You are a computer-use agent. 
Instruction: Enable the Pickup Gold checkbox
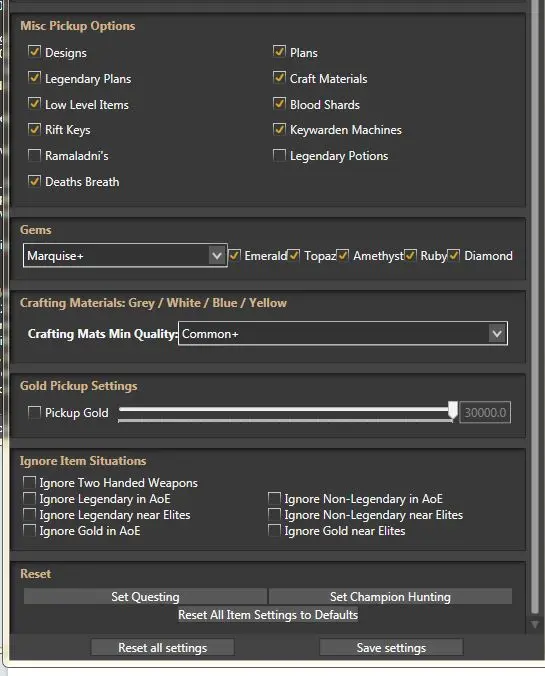34,412
